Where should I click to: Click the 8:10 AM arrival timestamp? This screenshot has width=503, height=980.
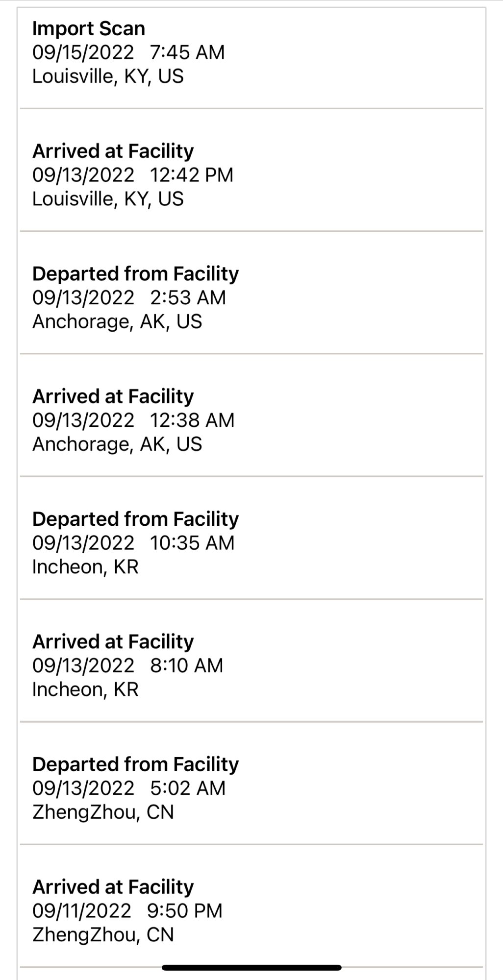[127, 665]
